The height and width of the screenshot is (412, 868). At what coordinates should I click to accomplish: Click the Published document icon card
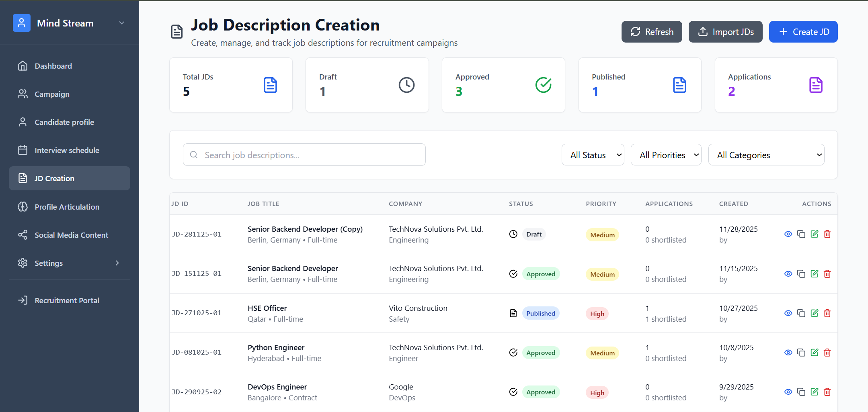click(679, 85)
